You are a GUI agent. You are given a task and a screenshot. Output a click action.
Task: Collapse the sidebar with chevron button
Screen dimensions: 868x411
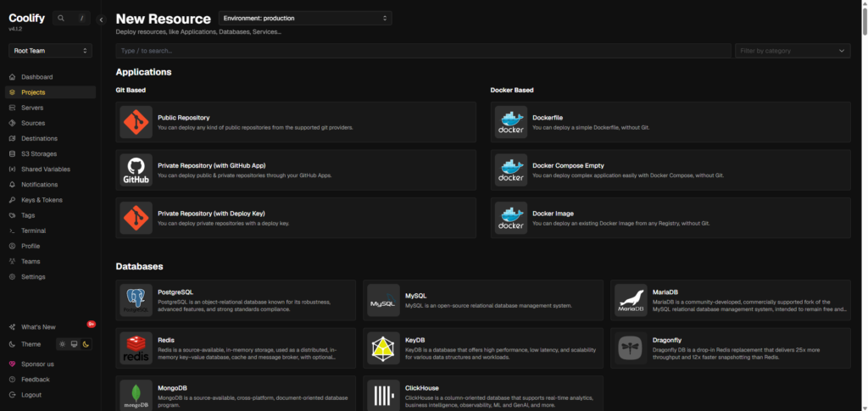point(101,19)
